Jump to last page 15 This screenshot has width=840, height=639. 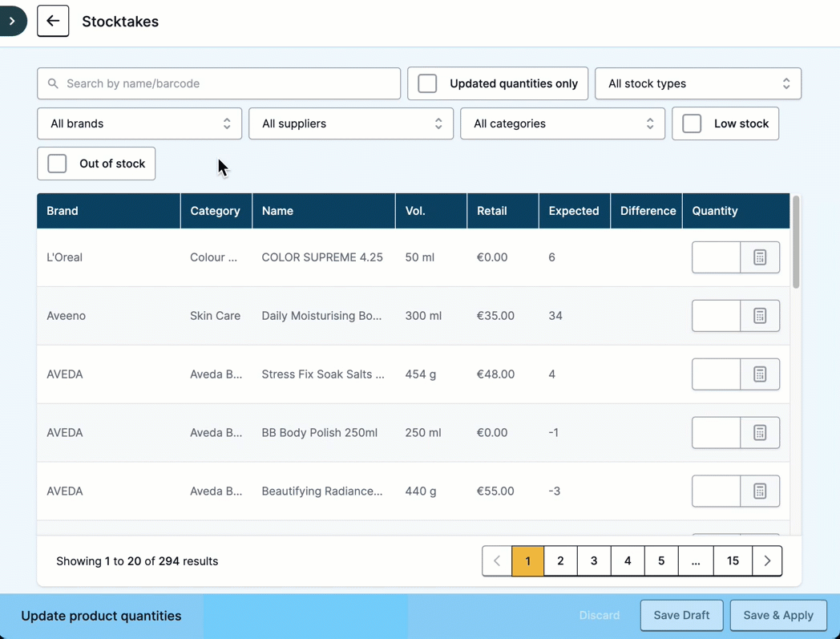click(x=733, y=560)
